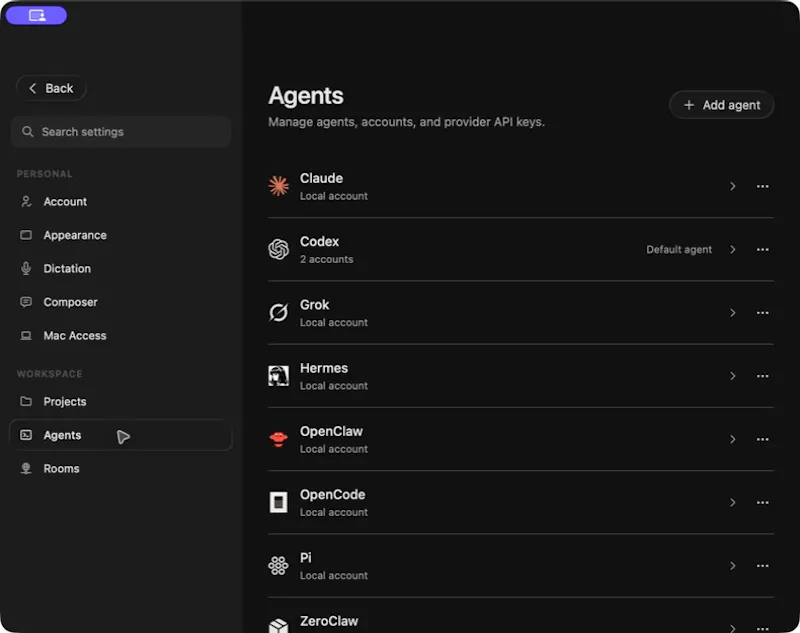800x633 pixels.
Task: Click the ZeroClaw agent name
Action: (329, 621)
